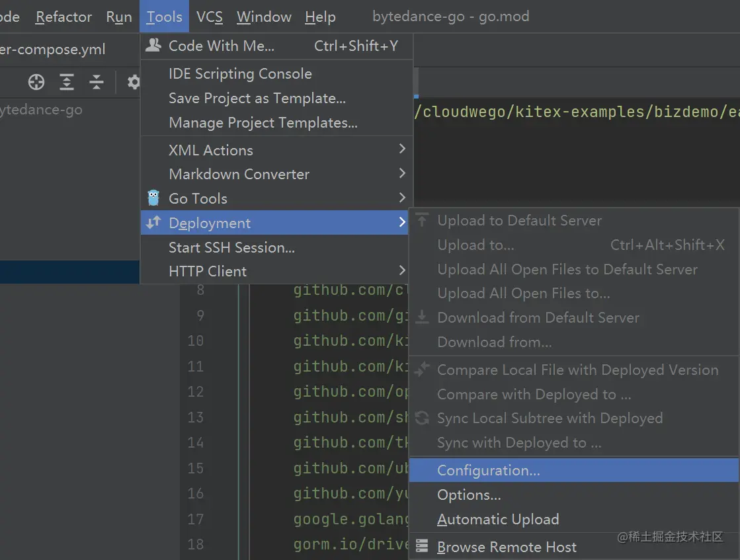Expand the Go Tools submenu arrow
Viewport: 740px width, 560px height.
(402, 198)
